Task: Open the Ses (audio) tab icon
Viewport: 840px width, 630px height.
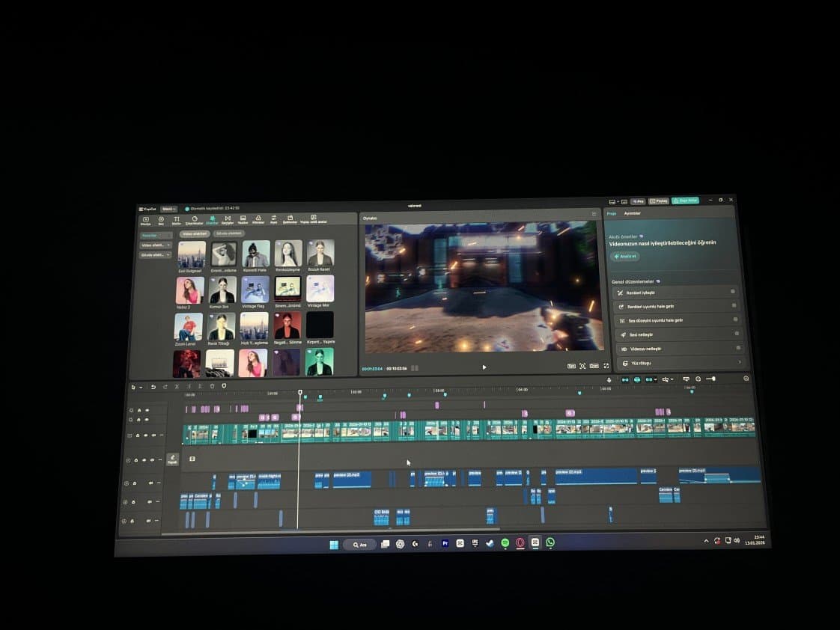Action: point(161,221)
